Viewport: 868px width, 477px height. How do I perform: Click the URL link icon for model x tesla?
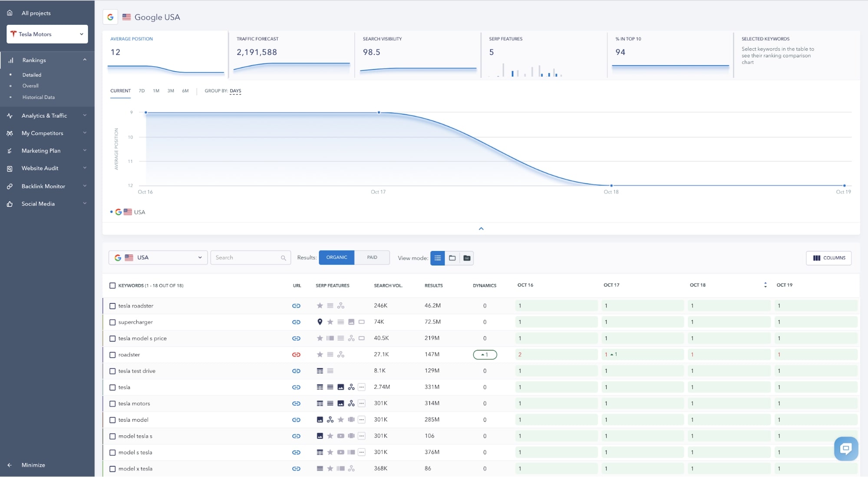click(x=296, y=469)
